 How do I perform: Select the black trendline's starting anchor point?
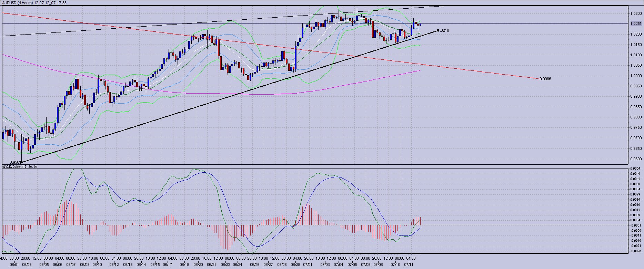(x=22, y=162)
